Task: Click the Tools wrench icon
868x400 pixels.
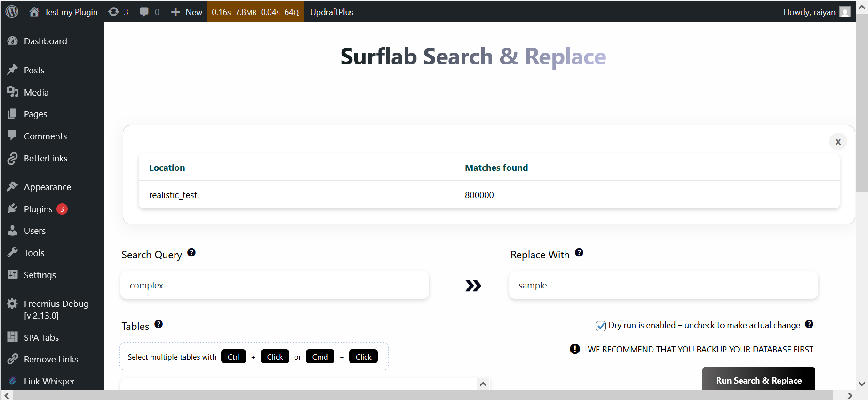Action: pyautogui.click(x=13, y=253)
